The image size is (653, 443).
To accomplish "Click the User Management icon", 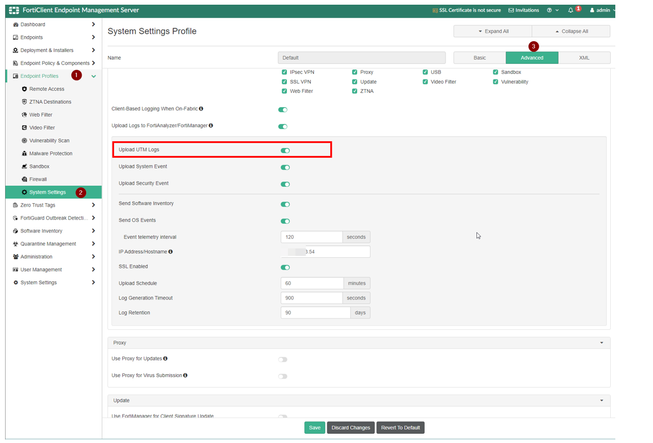I will 15,270.
